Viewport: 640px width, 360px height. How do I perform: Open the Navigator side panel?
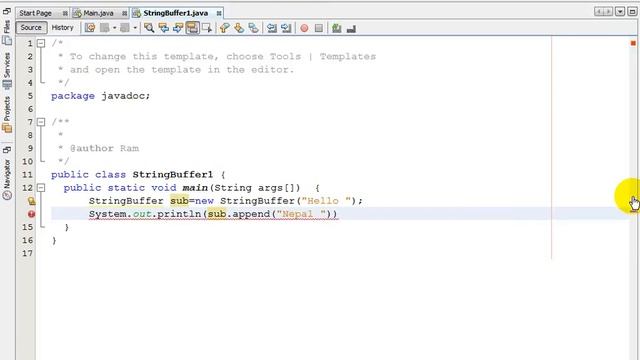point(7,179)
